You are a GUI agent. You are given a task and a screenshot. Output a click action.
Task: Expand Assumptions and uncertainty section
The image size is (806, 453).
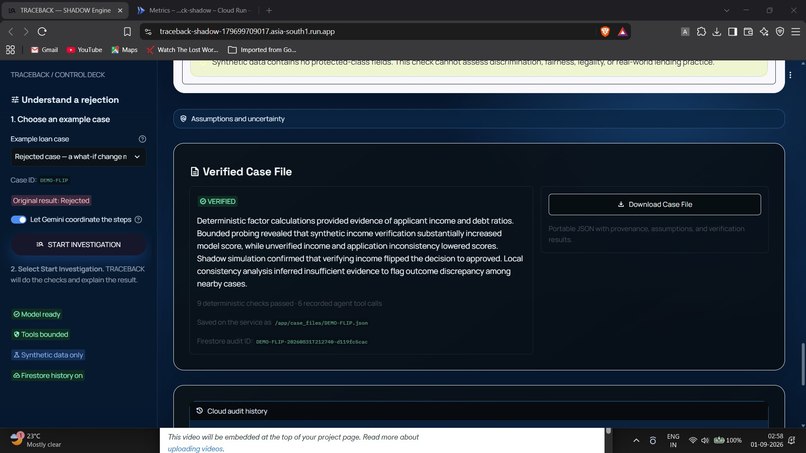(479, 119)
